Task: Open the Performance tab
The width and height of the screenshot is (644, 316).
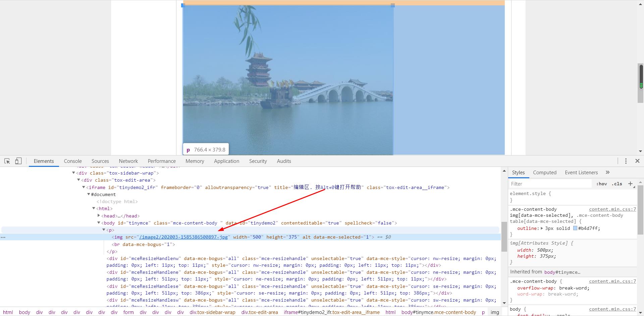Action: (162, 161)
